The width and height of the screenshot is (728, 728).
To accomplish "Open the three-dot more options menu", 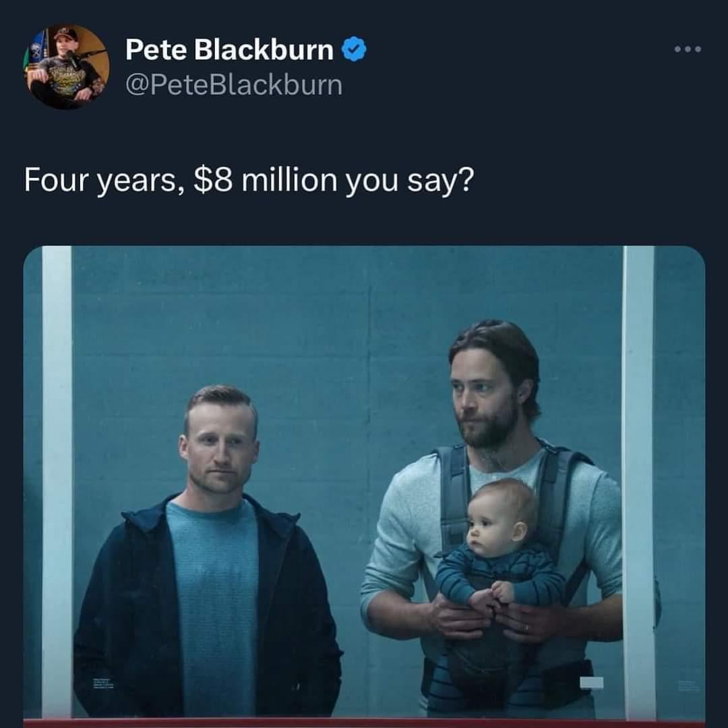I will point(688,49).
